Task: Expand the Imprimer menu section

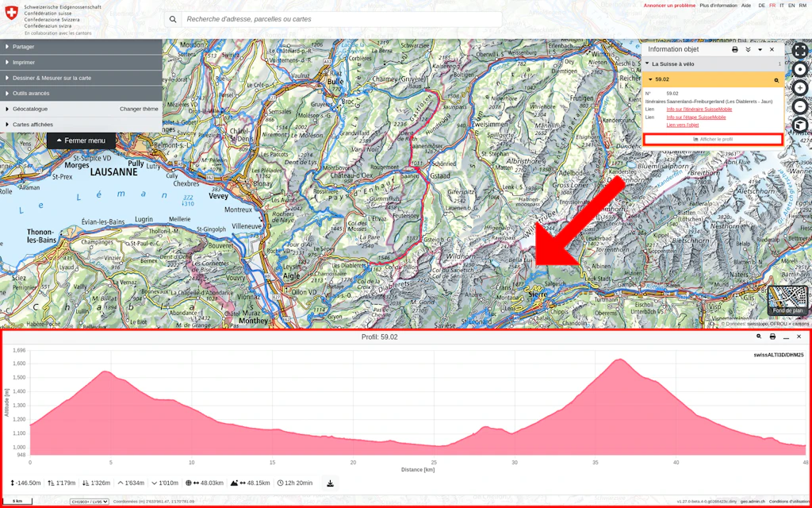Action: (x=82, y=62)
